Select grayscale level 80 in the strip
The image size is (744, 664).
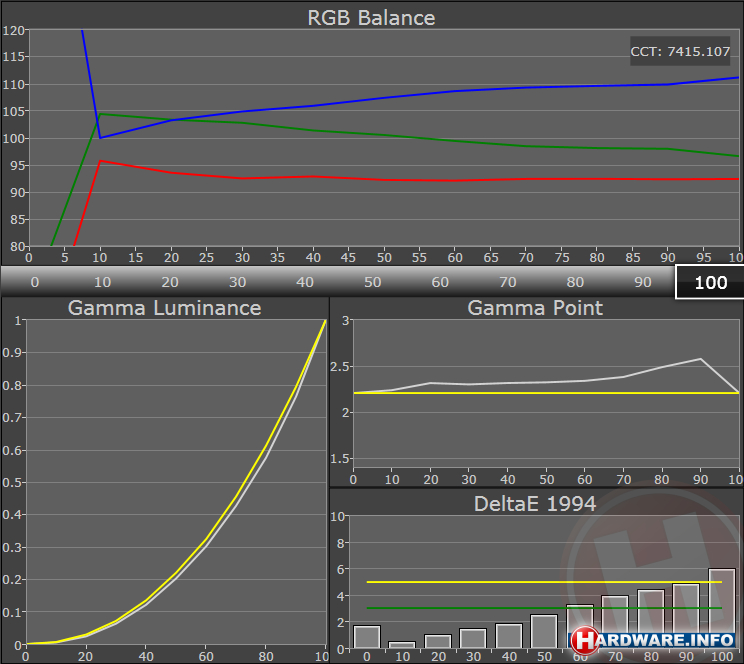point(575,282)
